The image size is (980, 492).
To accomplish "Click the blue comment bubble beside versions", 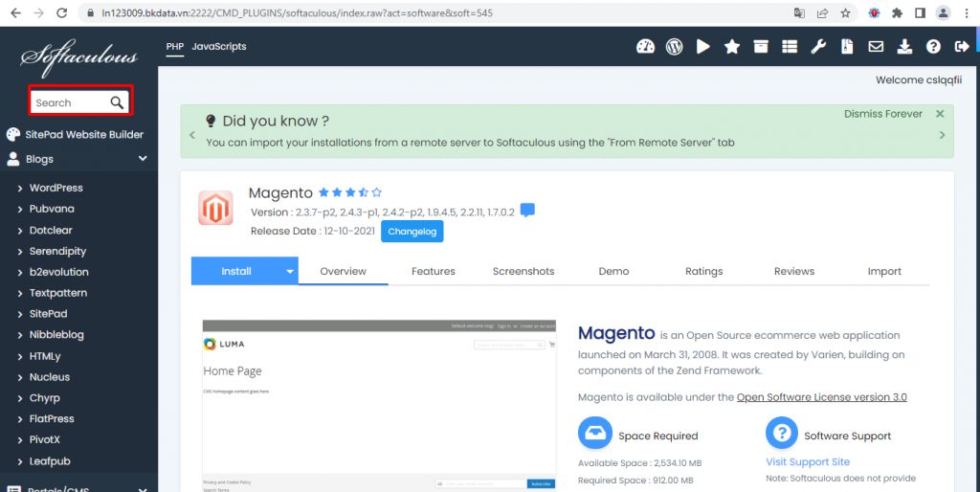I will coord(527,210).
